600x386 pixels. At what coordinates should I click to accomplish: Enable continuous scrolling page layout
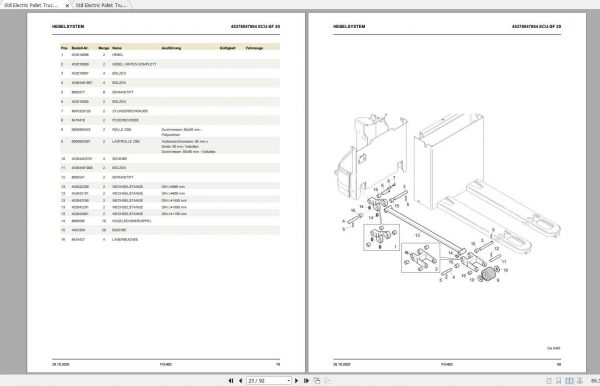click(x=559, y=381)
